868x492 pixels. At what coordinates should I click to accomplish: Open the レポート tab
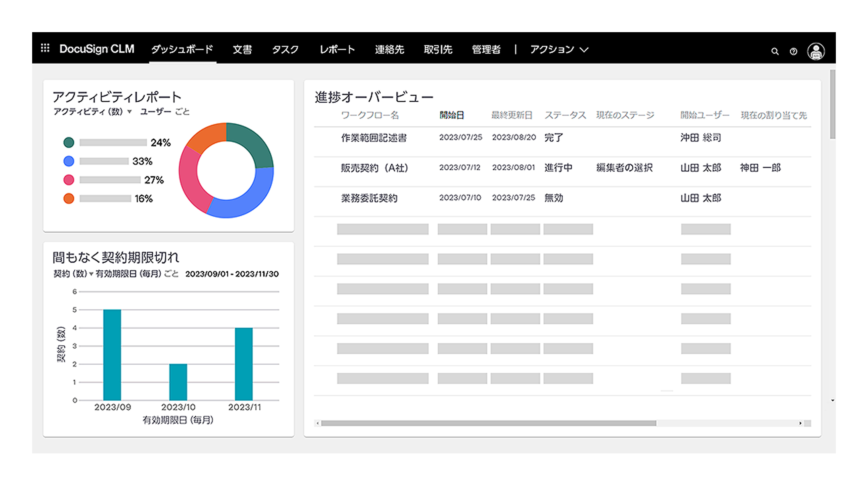[337, 49]
